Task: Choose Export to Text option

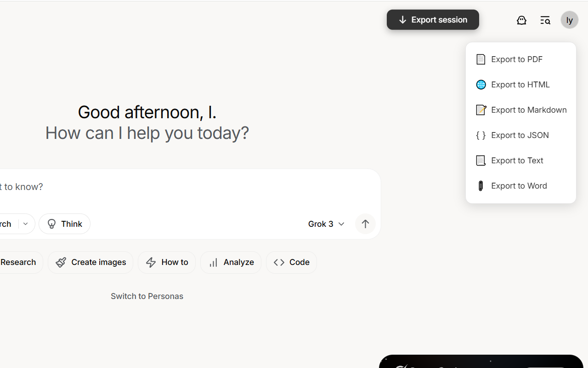Action: (517, 161)
